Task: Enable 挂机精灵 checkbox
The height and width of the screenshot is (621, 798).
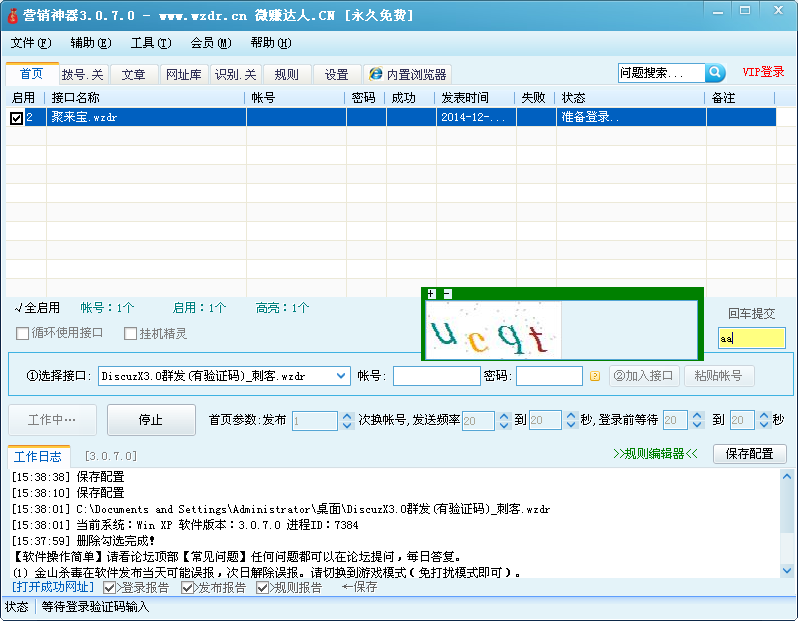Action: (x=130, y=333)
